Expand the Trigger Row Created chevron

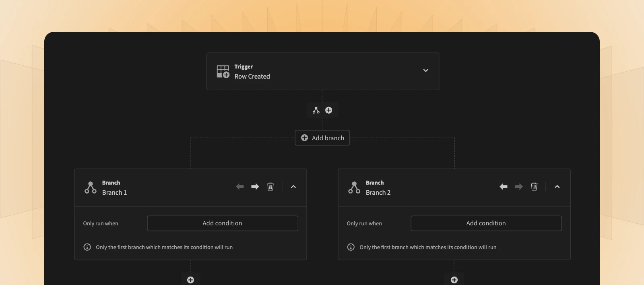coord(425,71)
